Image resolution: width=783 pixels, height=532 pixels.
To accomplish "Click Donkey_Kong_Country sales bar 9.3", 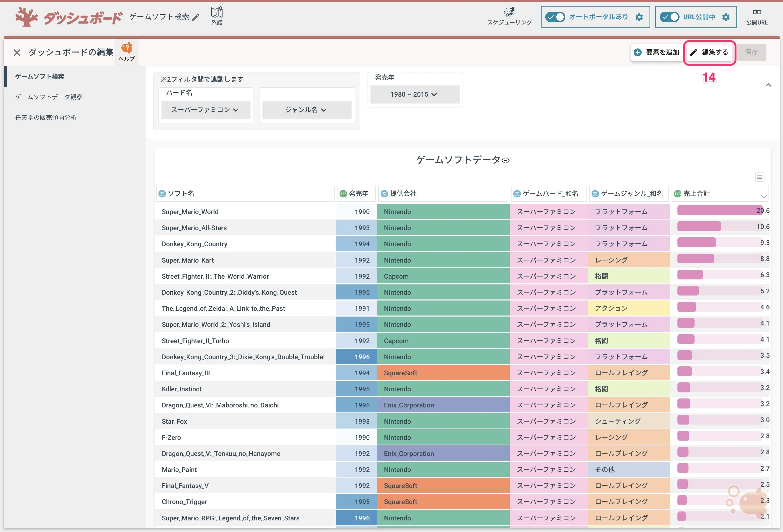I will point(696,243).
